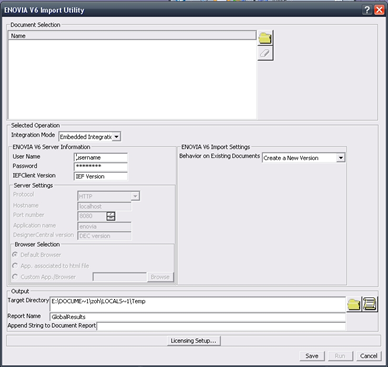Click the Custom App./Browser path field
The height and width of the screenshot is (367, 389).
120,277
